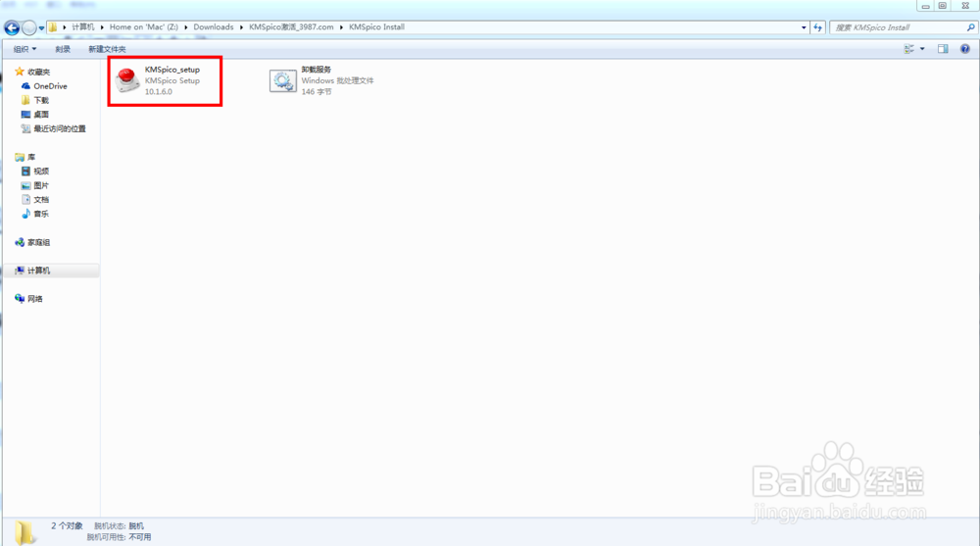Click the 2 个对象 status text
980x546 pixels.
[x=67, y=526]
